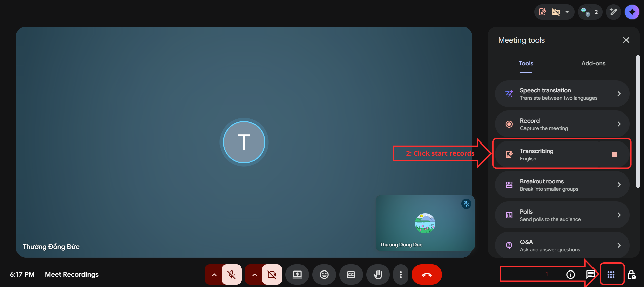Open the Gemini spark icon
The height and width of the screenshot is (287, 644).
632,12
